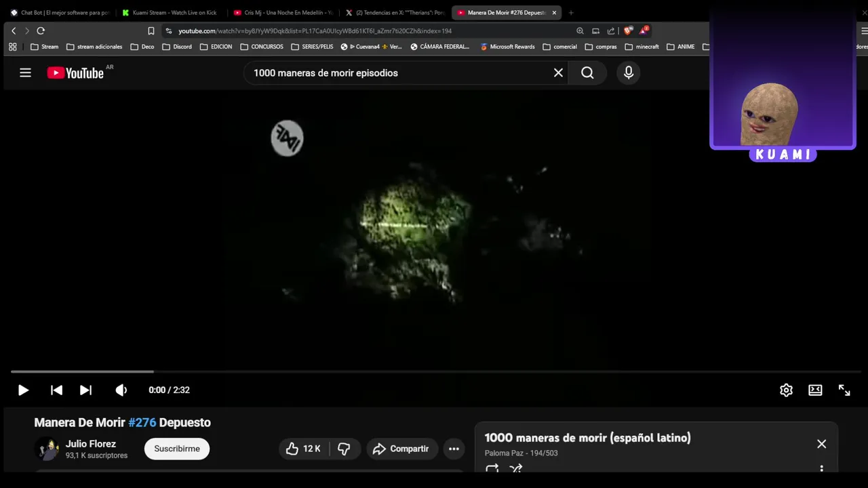This screenshot has width=868, height=488.
Task: Open the Brave Rewards triangle icon
Action: pos(644,30)
